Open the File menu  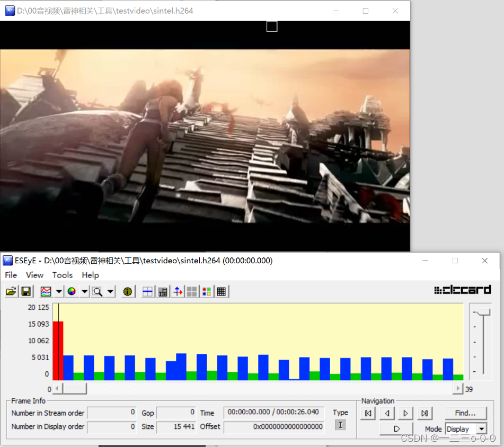tap(11, 275)
